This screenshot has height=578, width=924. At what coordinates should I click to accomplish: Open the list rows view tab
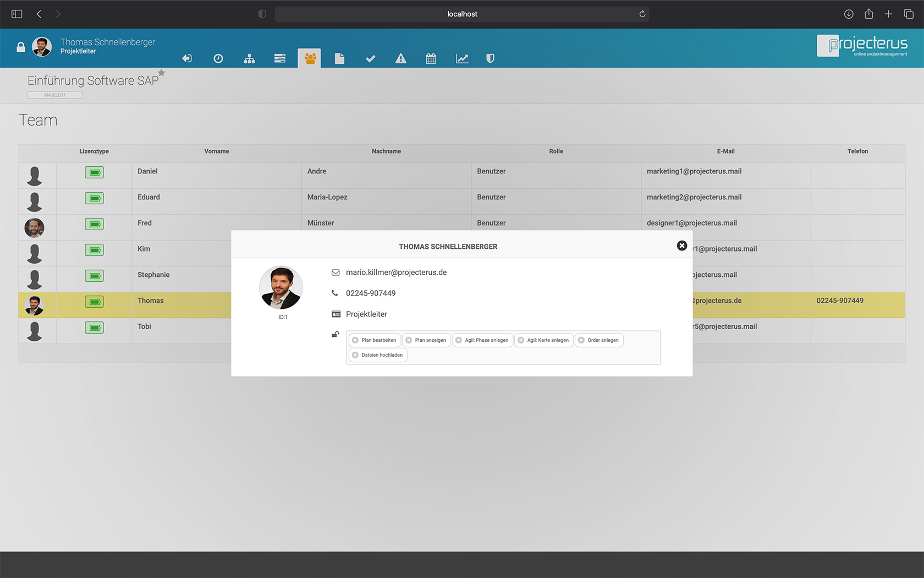click(280, 59)
